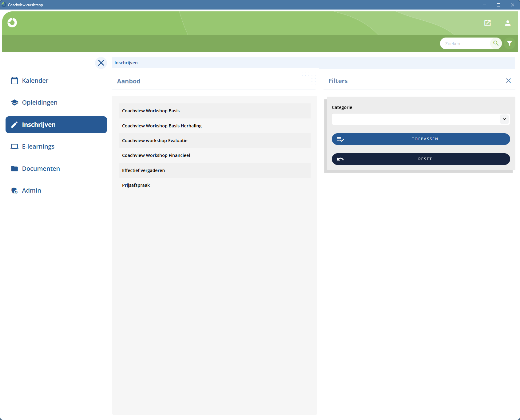Select Inschrijven menu item
The image size is (520, 420).
(x=56, y=125)
